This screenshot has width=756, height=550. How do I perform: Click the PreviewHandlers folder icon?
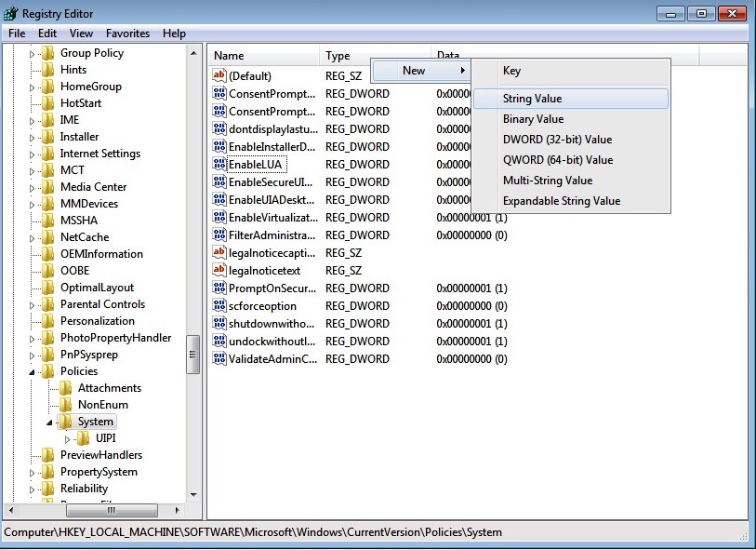[x=47, y=455]
